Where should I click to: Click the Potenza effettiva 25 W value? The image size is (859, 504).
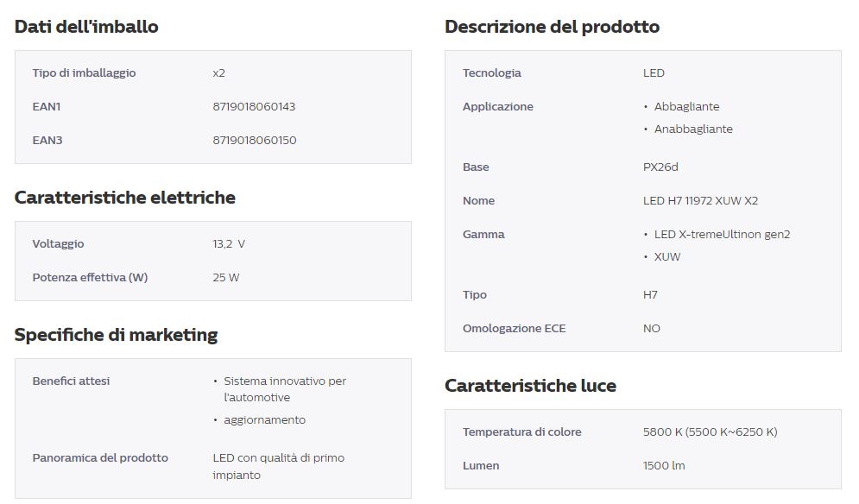click(225, 277)
